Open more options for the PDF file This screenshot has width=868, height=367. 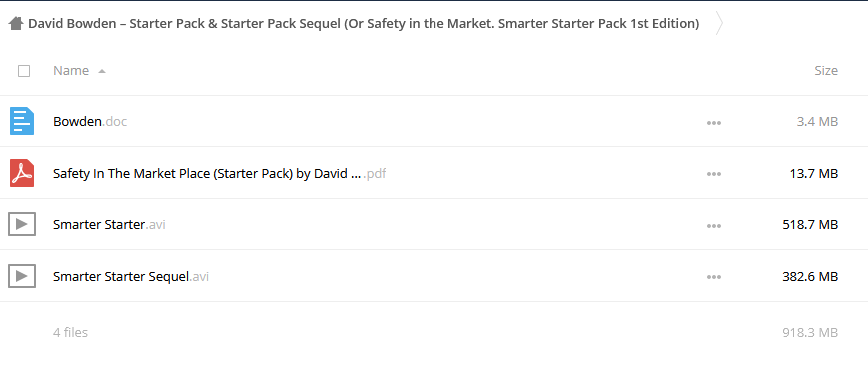714,174
